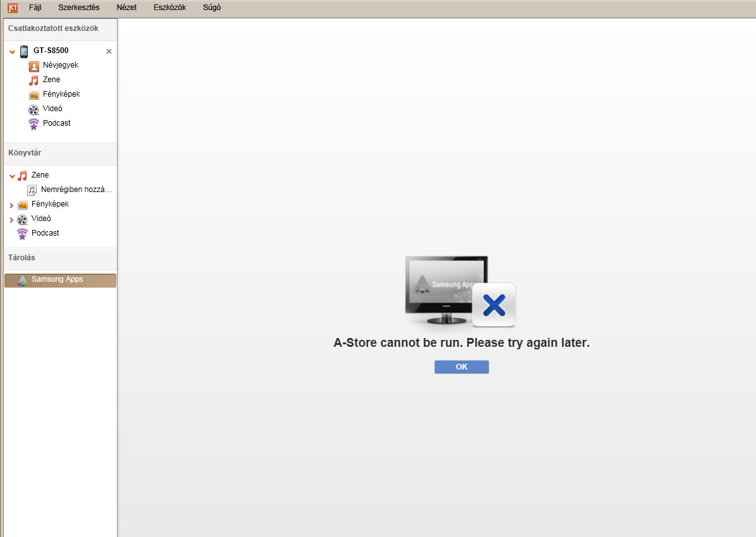Collapse the Könyvtár Zene tree node
Viewport: 756px width, 537px height.
[13, 176]
